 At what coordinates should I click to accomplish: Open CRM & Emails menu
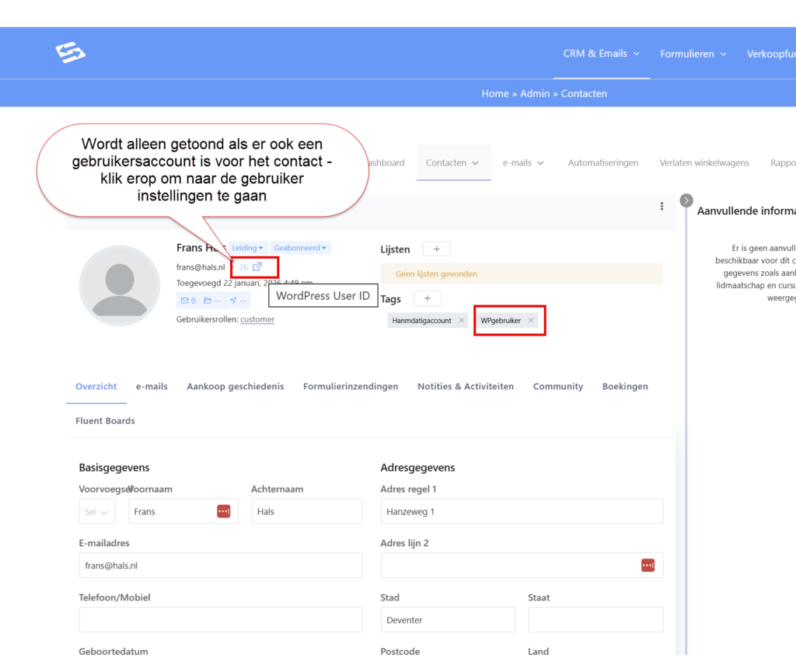click(x=601, y=54)
